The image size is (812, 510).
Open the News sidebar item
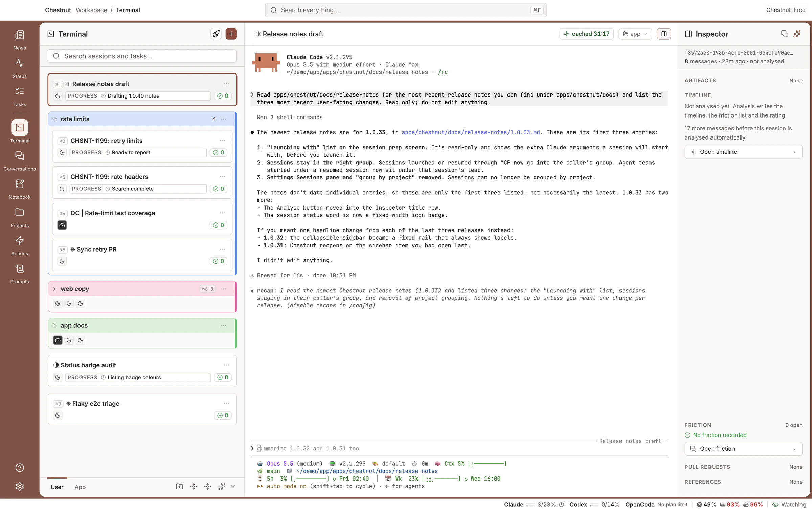point(20,40)
